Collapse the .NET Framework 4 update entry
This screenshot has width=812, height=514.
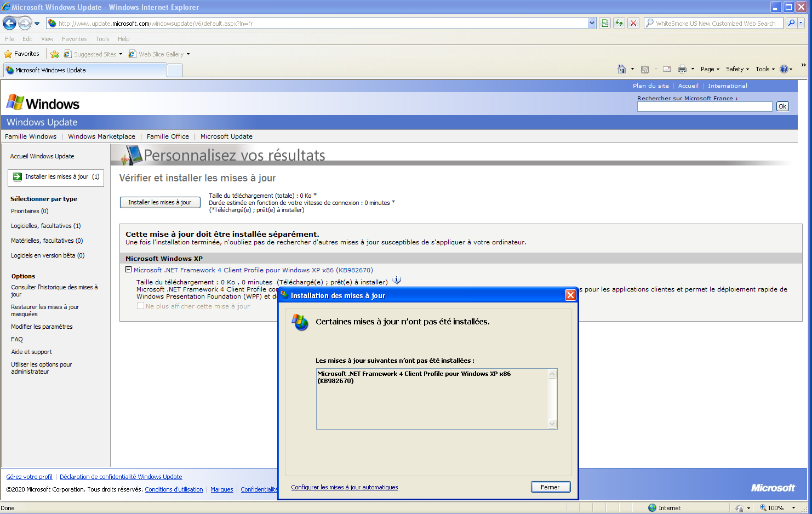click(x=129, y=270)
